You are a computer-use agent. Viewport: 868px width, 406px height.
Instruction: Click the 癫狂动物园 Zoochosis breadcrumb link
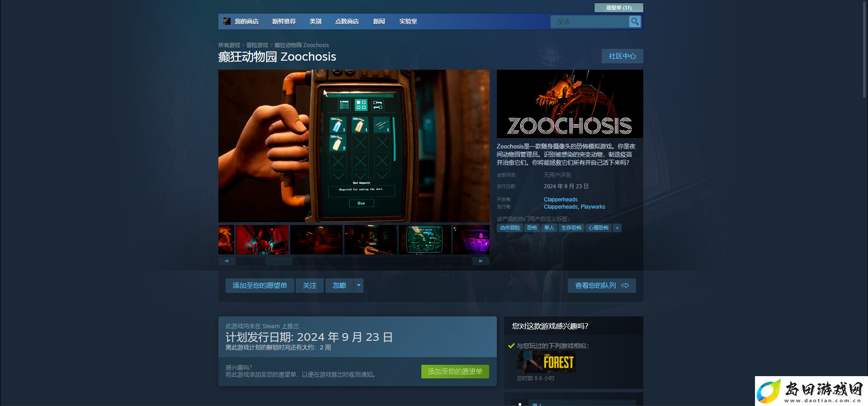pyautogui.click(x=302, y=45)
